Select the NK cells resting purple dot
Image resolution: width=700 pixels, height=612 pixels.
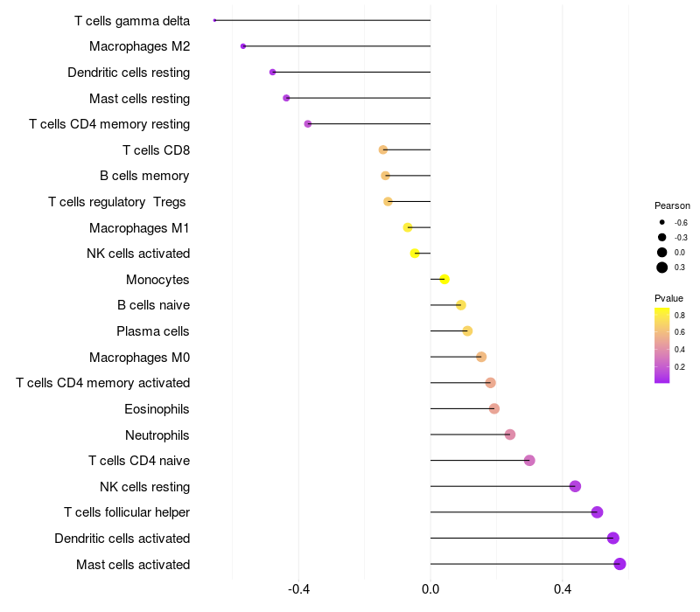575,486
